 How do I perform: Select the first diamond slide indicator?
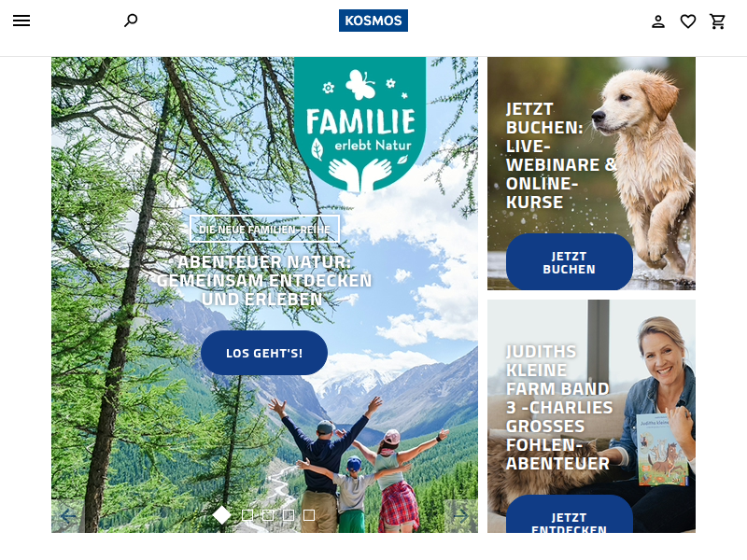point(222,515)
